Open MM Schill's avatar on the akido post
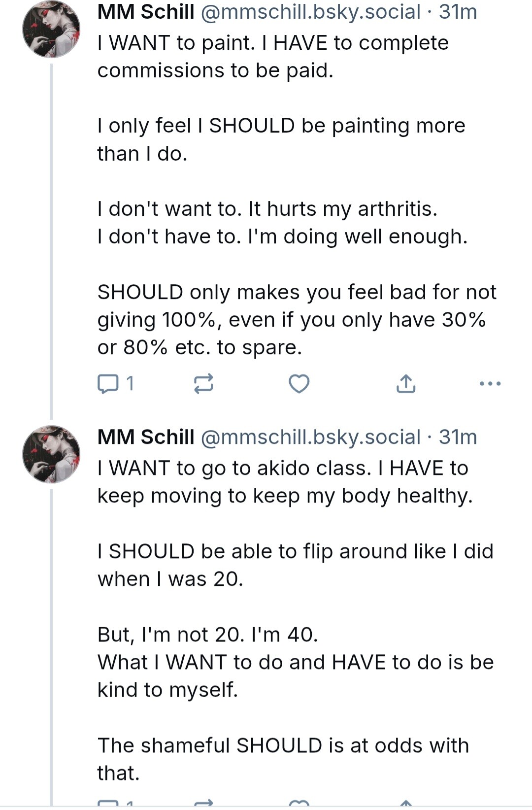The image size is (532, 810). pyautogui.click(x=51, y=454)
